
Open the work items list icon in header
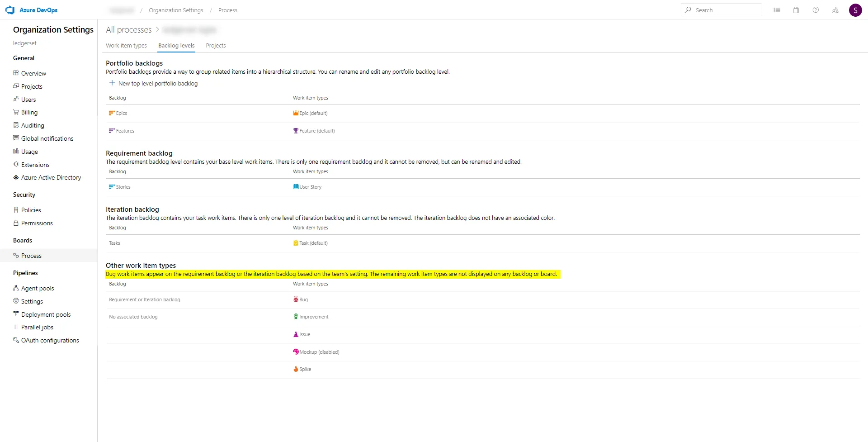pos(777,10)
